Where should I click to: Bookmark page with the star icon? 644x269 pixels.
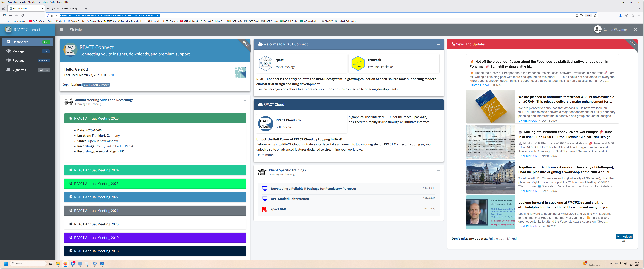pyautogui.click(x=595, y=16)
